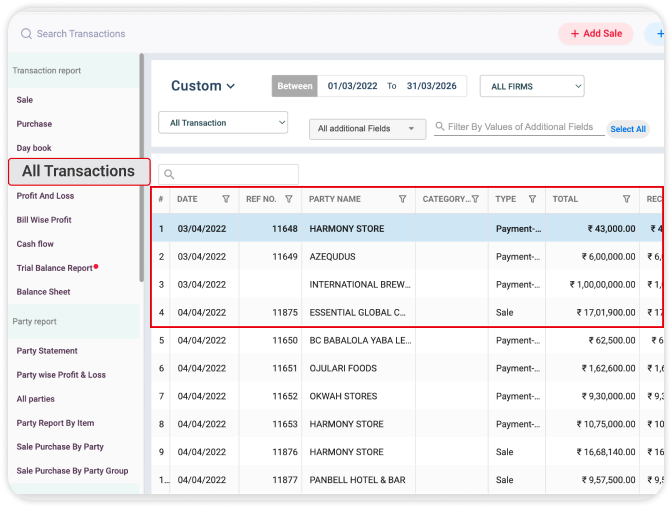Viewport: 672px width, 508px height.
Task: Click the magnifier icon in table search box
Action: click(x=169, y=174)
